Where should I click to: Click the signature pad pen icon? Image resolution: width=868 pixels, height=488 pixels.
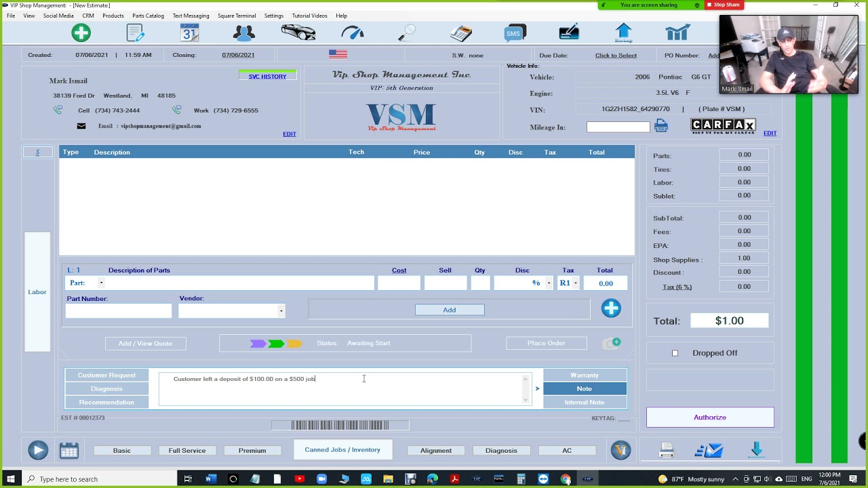[x=569, y=33]
